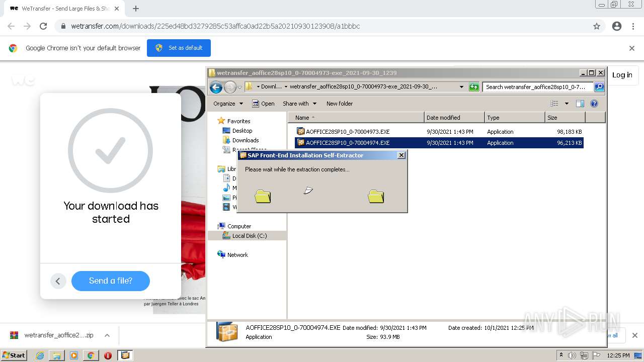Refresh the Explorer folder view
The width and height of the screenshot is (644, 362).
click(473, 87)
